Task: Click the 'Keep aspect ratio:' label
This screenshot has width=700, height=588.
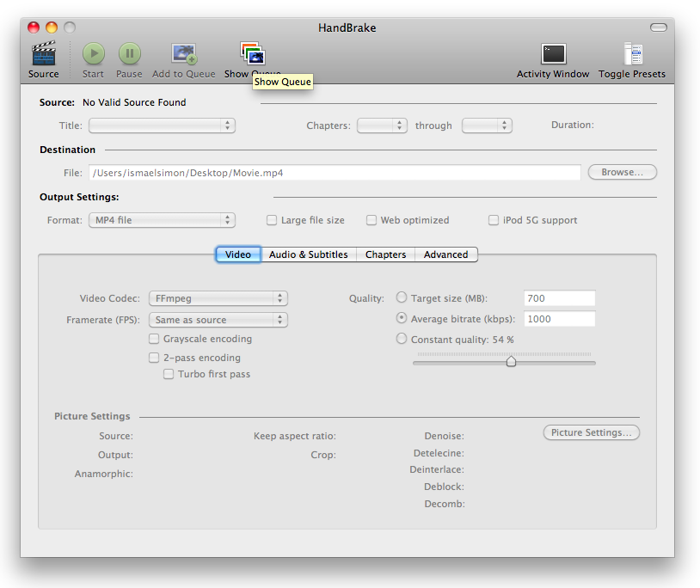Action: (295, 436)
